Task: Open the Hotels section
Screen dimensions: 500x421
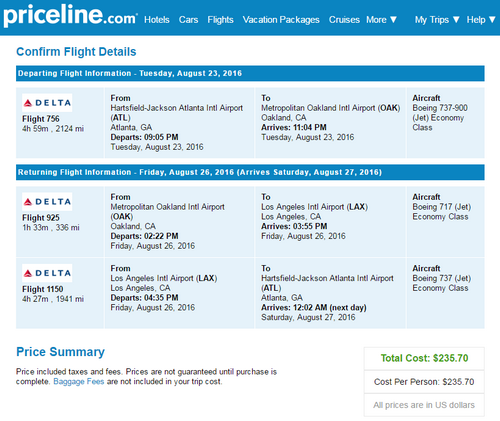Action: click(157, 20)
